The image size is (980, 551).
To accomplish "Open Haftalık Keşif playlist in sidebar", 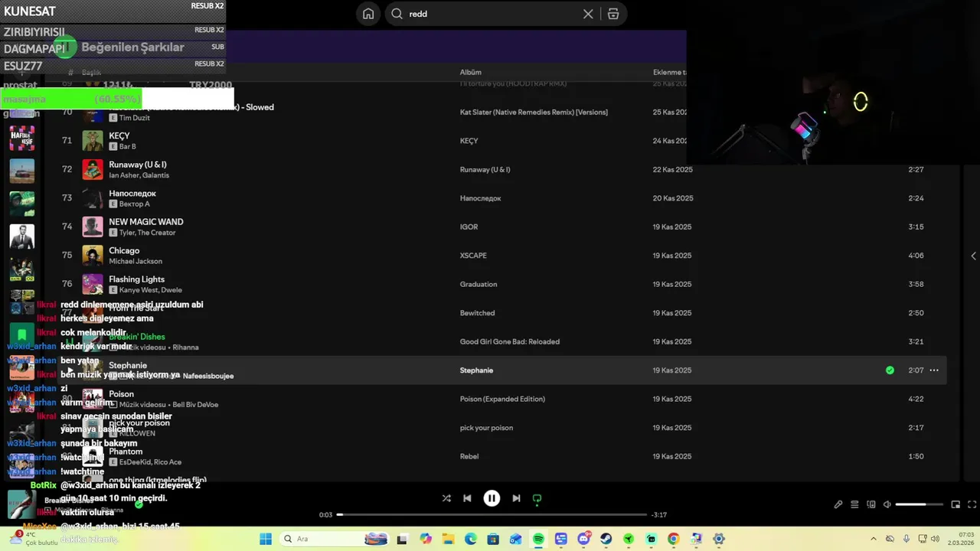I will pyautogui.click(x=21, y=138).
